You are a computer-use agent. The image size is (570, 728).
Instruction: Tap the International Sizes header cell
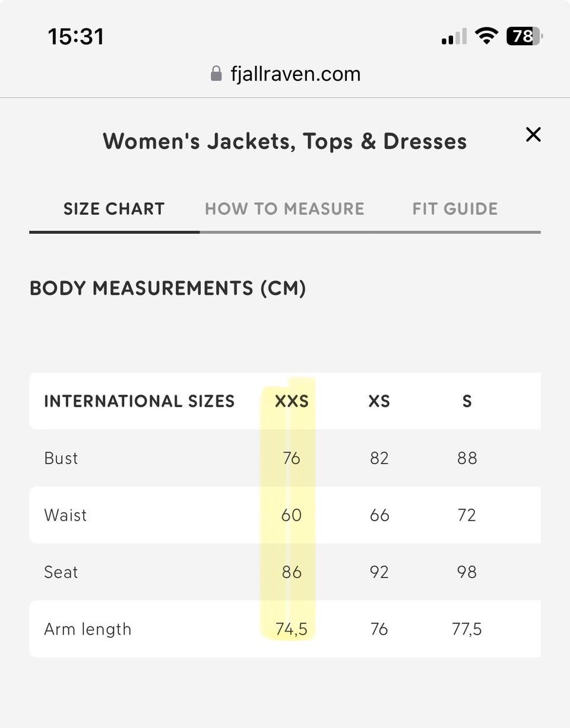click(140, 401)
